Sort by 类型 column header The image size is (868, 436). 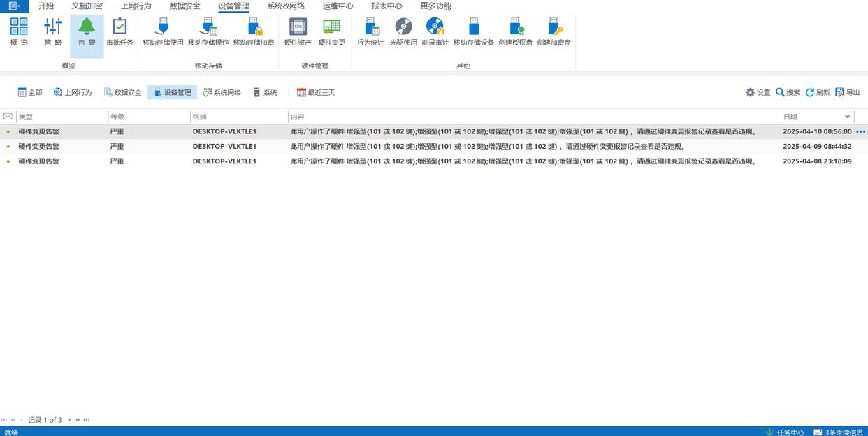pos(62,117)
